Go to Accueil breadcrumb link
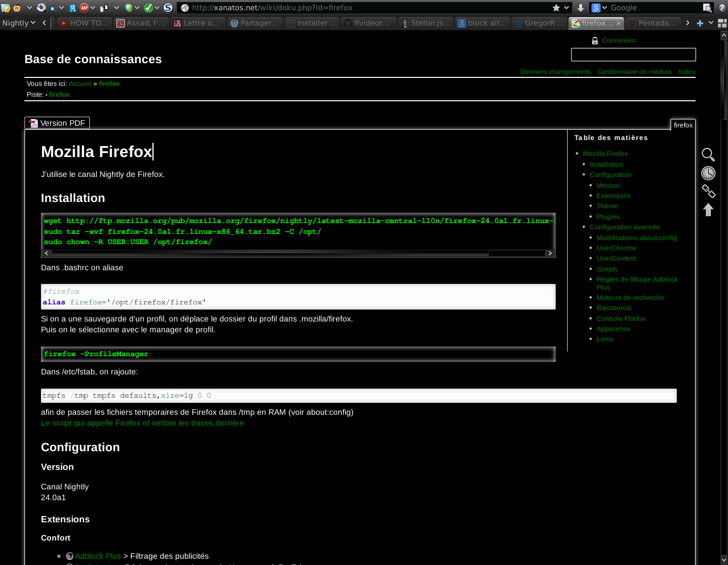 click(x=80, y=84)
